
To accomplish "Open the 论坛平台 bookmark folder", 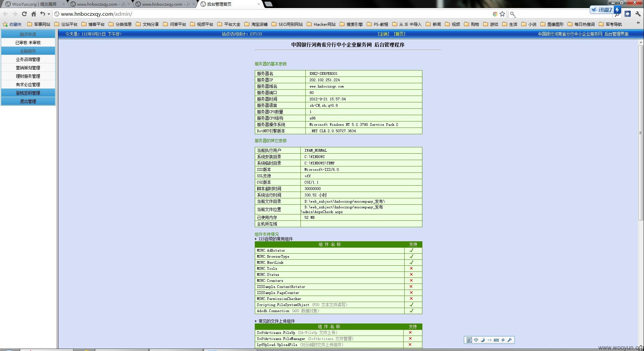I will click(66, 24).
